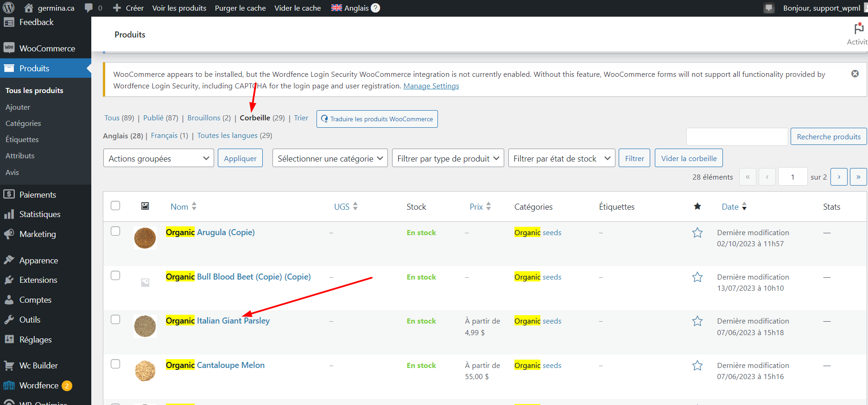The width and height of the screenshot is (868, 405).
Task: Click the featured star column header
Action: coord(697,206)
